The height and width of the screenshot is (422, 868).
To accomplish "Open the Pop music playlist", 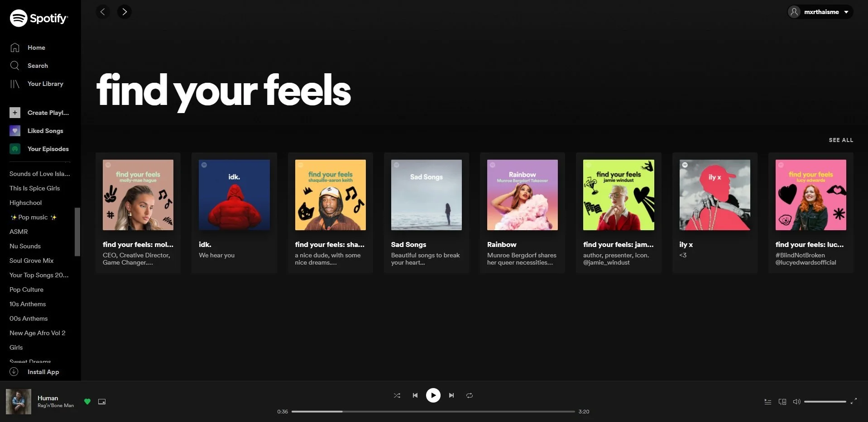I will [x=33, y=217].
